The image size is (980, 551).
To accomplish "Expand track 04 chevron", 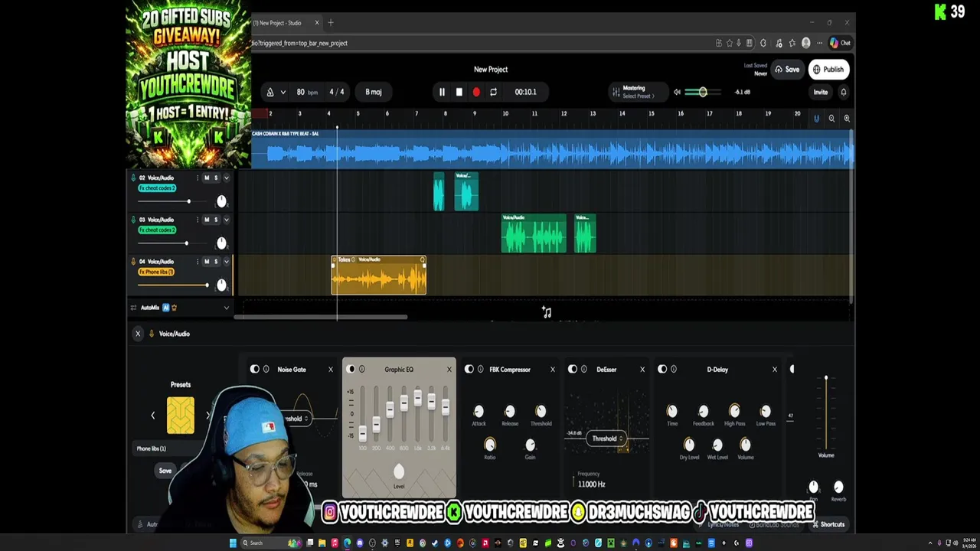I will [226, 262].
